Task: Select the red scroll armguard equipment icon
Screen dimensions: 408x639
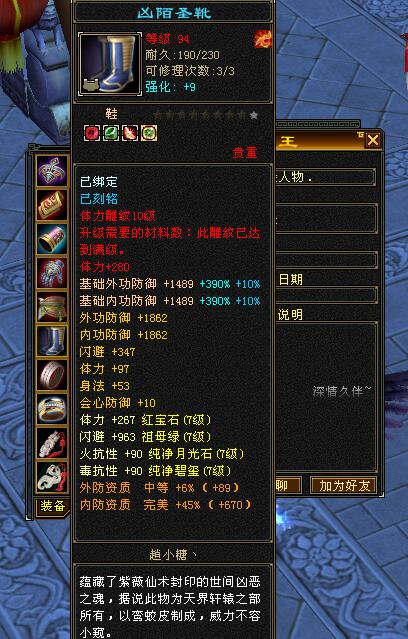Action: (52, 205)
